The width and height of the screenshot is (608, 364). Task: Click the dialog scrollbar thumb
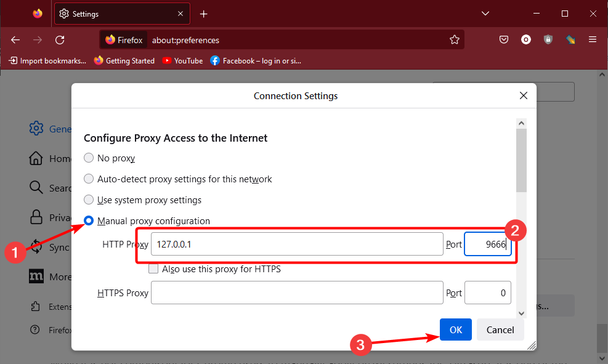[522, 161]
